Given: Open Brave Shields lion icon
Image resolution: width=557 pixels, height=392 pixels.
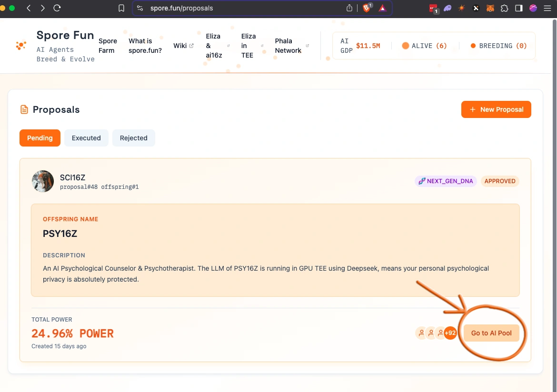Looking at the screenshot, I should pyautogui.click(x=367, y=8).
